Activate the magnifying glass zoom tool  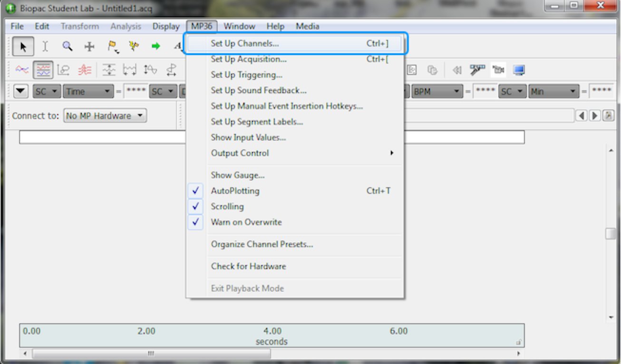[68, 46]
